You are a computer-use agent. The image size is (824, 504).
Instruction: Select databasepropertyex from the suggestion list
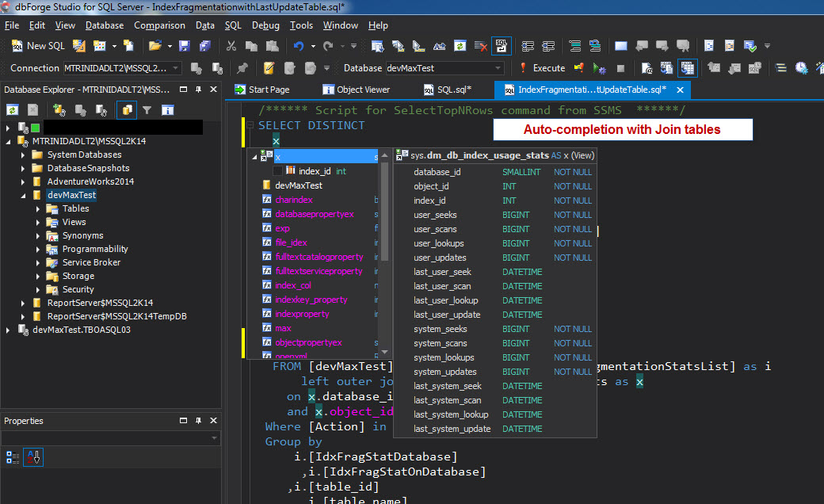click(x=315, y=214)
